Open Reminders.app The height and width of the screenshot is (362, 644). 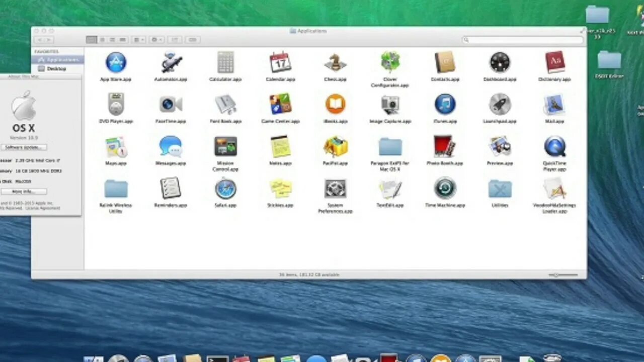pyautogui.click(x=171, y=188)
